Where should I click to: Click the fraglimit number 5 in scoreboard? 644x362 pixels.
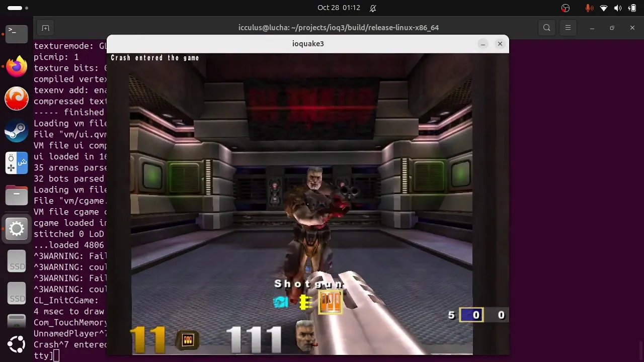tap(451, 315)
